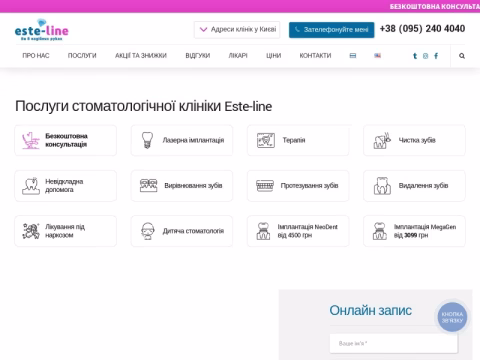
Task: Click the magnifier search icon
Action: click(462, 56)
